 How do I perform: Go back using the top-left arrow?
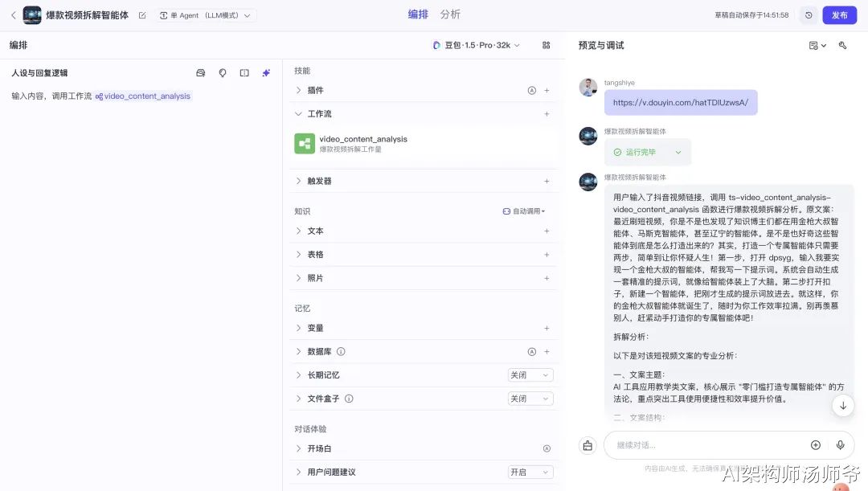14,15
